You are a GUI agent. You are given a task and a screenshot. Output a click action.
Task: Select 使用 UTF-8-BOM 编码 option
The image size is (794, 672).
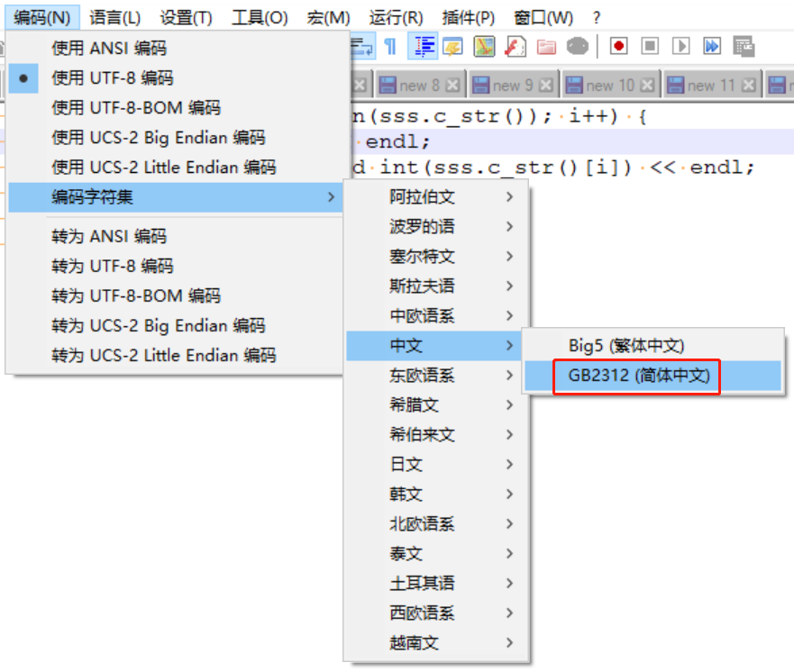coord(176,108)
